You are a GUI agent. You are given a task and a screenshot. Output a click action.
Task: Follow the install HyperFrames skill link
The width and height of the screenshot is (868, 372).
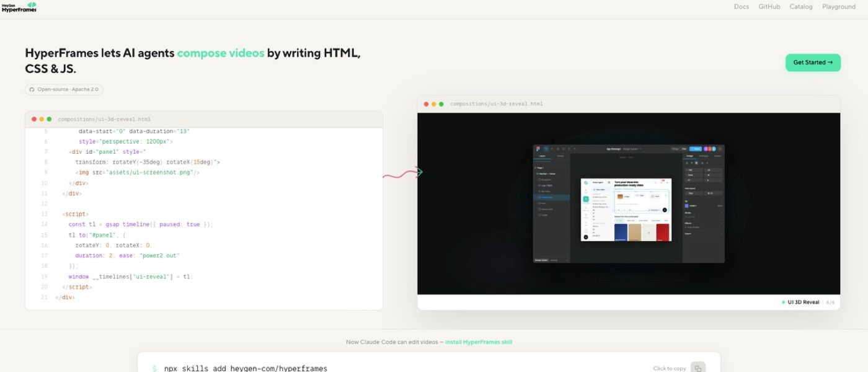pyautogui.click(x=479, y=342)
